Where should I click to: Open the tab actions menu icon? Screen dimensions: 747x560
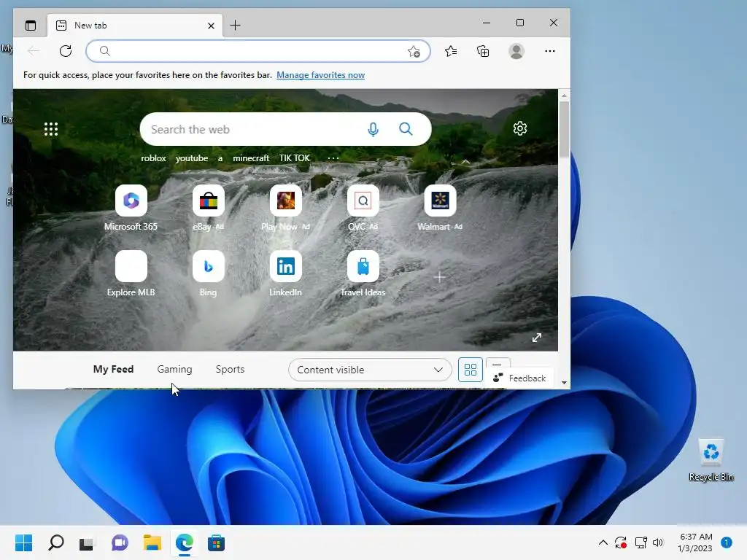tap(31, 26)
